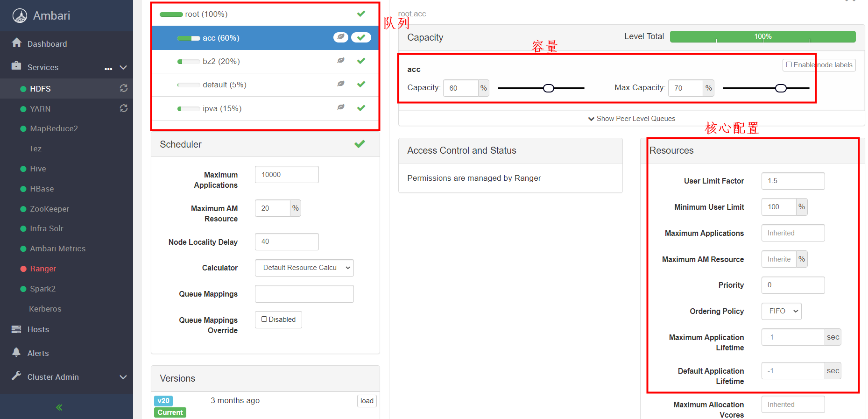Click the check icon on default queue

[361, 84]
